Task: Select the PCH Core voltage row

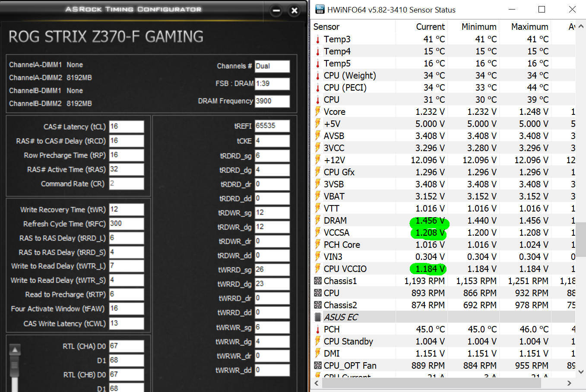Action: [x=443, y=245]
